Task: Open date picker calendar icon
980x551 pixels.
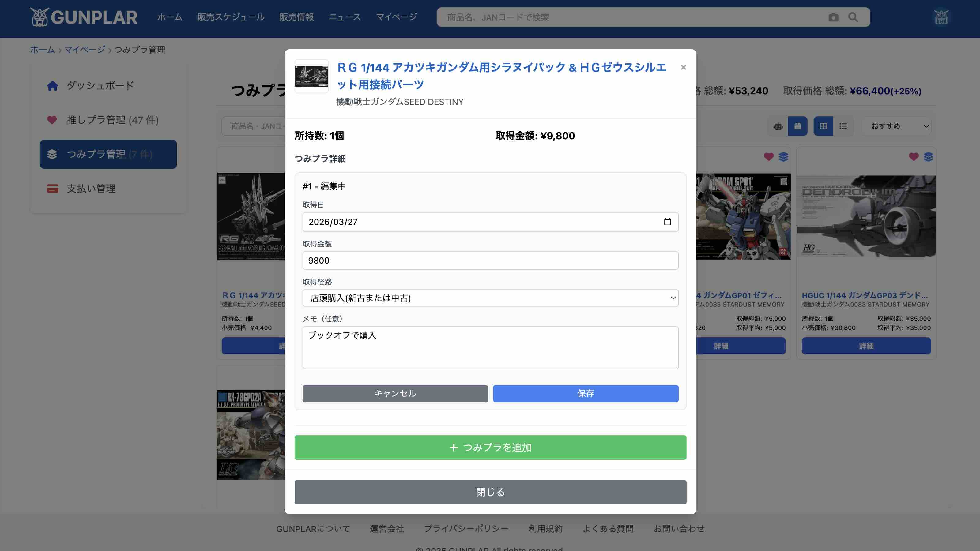Action: 667,222
